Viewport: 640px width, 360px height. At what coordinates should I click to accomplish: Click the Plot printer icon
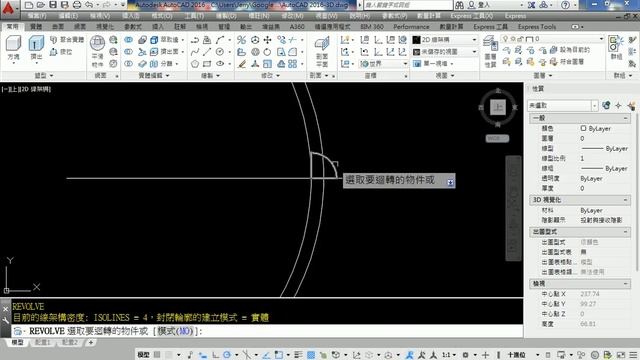tap(77, 5)
